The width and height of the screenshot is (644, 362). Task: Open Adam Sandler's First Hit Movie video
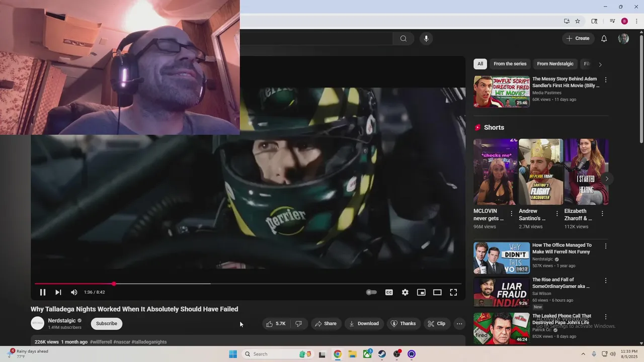pyautogui.click(x=566, y=82)
